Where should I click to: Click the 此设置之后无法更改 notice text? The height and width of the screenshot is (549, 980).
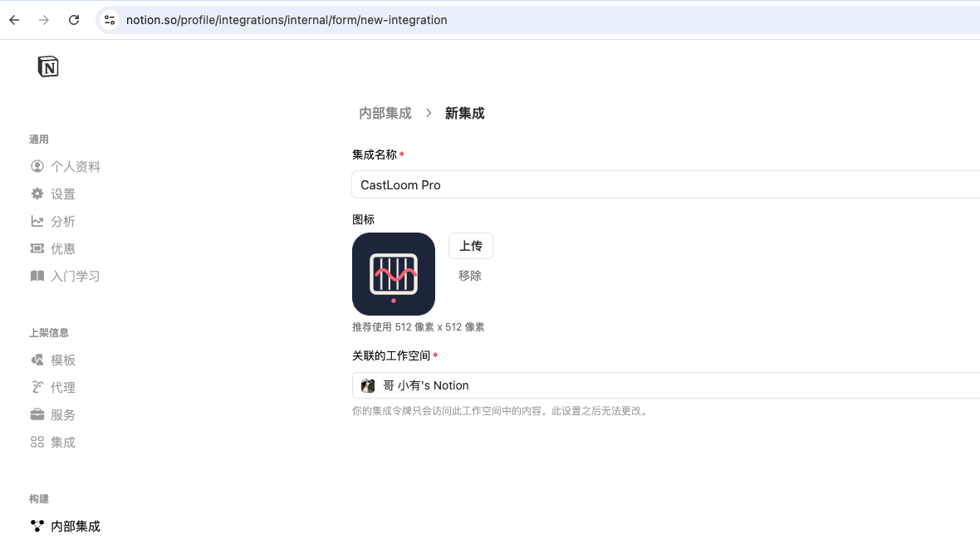pos(600,411)
